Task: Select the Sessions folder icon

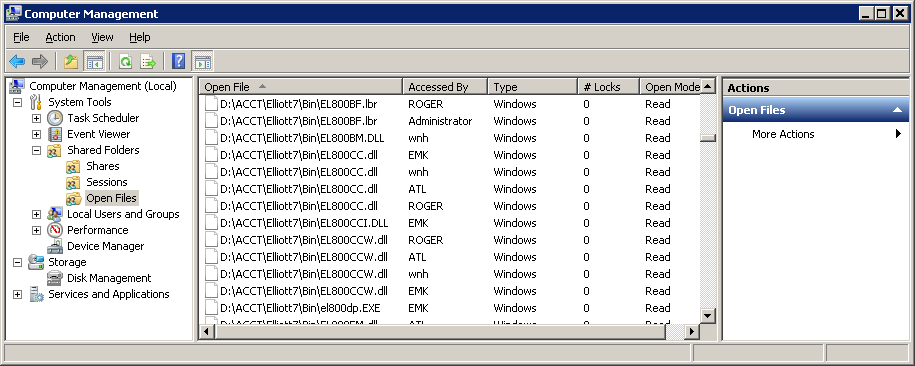Action: pyautogui.click(x=74, y=182)
